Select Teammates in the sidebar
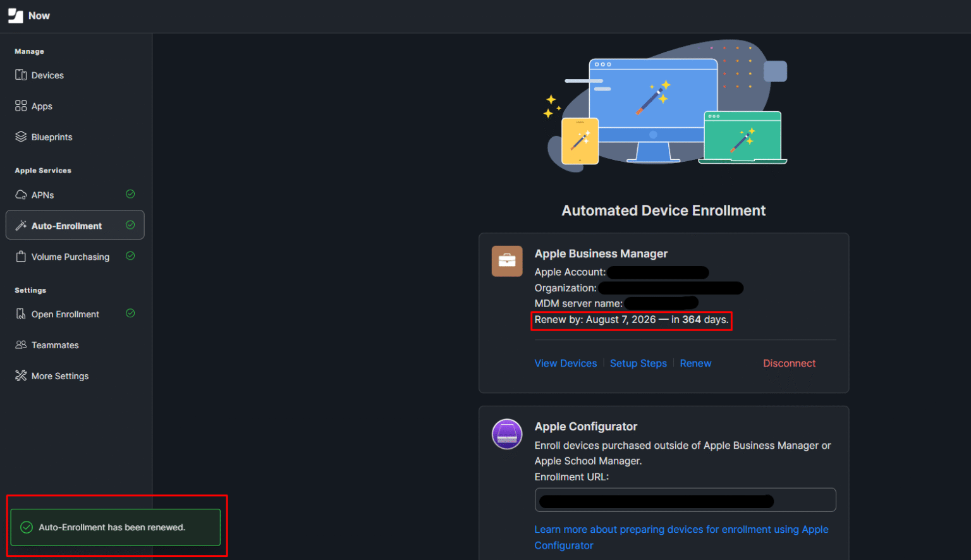Image resolution: width=971 pixels, height=560 pixels. point(54,345)
